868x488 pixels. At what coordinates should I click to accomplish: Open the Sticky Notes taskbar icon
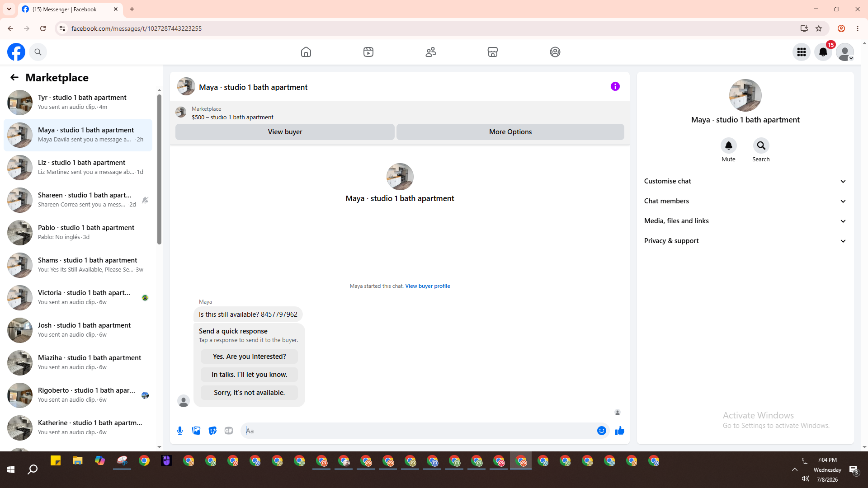click(56, 461)
